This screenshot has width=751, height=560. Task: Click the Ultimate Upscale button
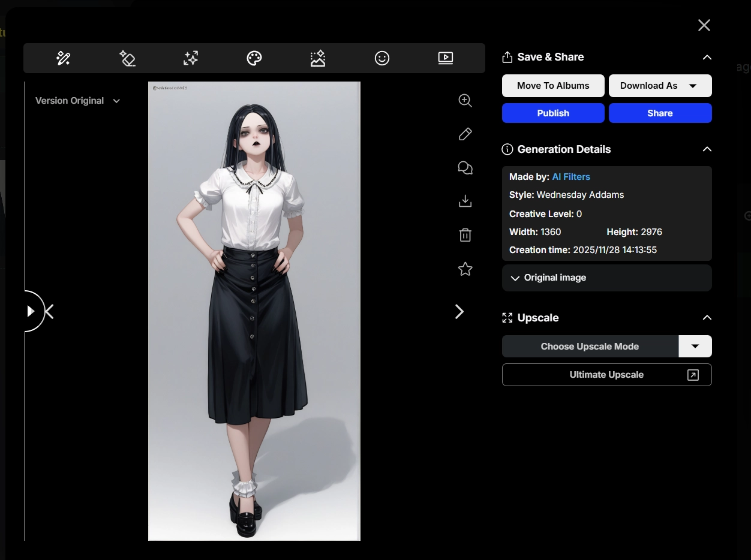pos(606,374)
